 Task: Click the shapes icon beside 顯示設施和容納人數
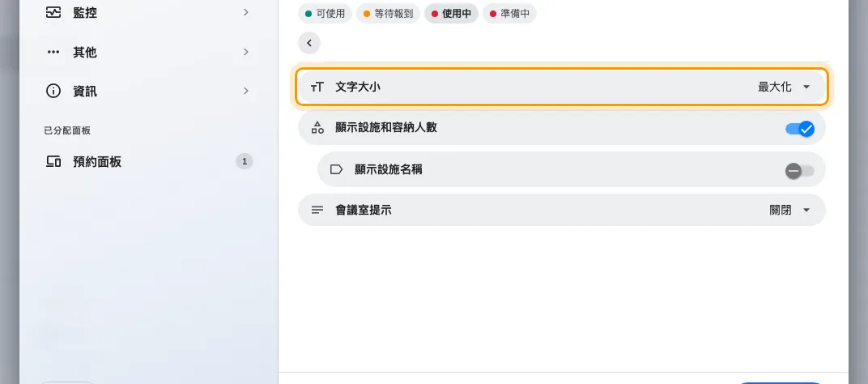pyautogui.click(x=317, y=128)
